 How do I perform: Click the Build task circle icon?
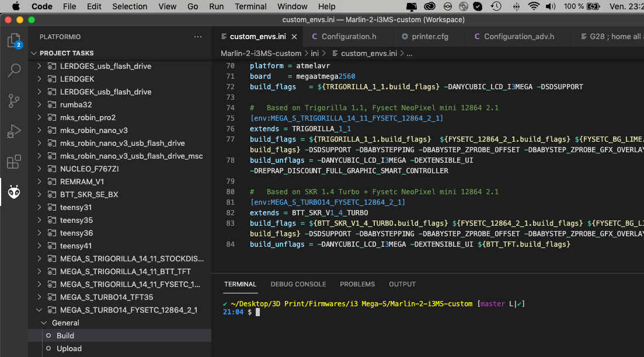pyautogui.click(x=48, y=335)
